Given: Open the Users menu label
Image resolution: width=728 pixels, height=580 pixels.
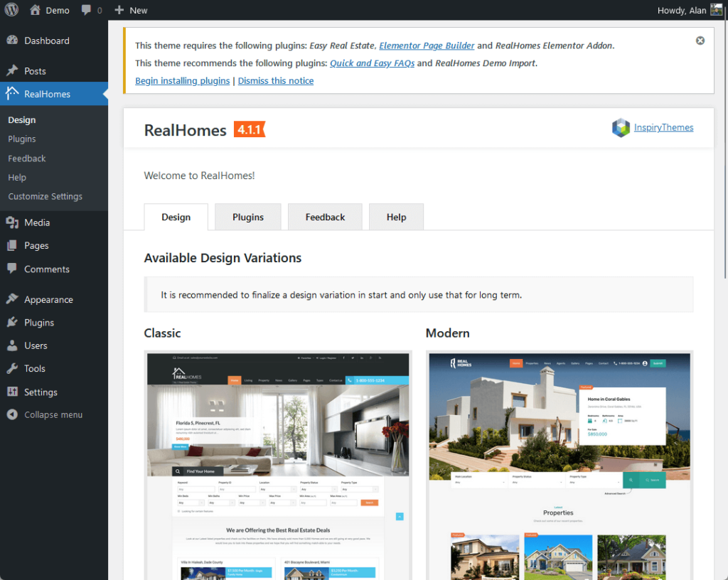Looking at the screenshot, I should [x=36, y=345].
